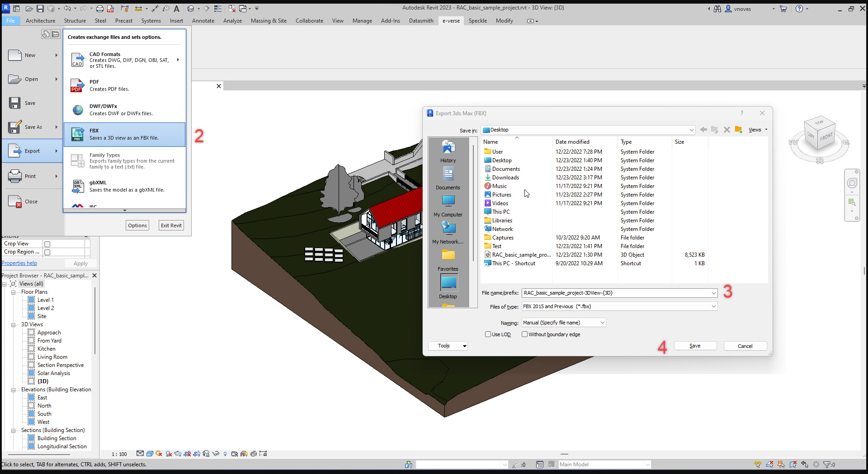This screenshot has height=474, width=868.
Task: Open the default 3D view from Quick Access toolbar
Action: 191,8
